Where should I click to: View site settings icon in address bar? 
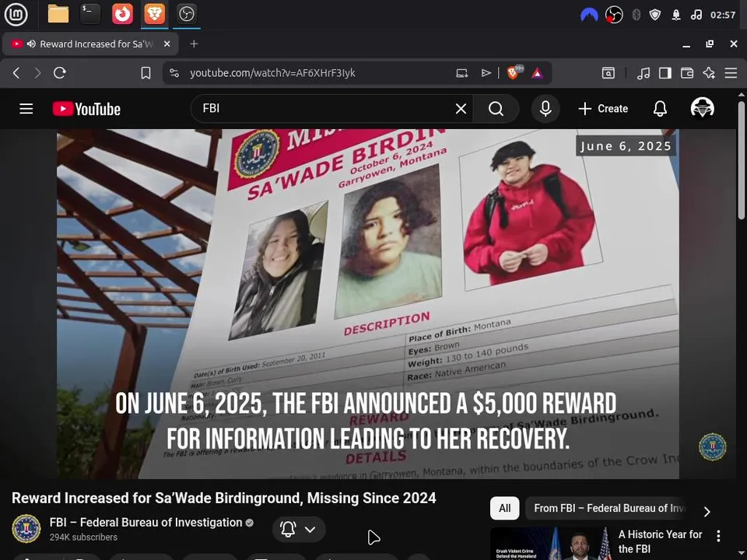click(x=175, y=73)
